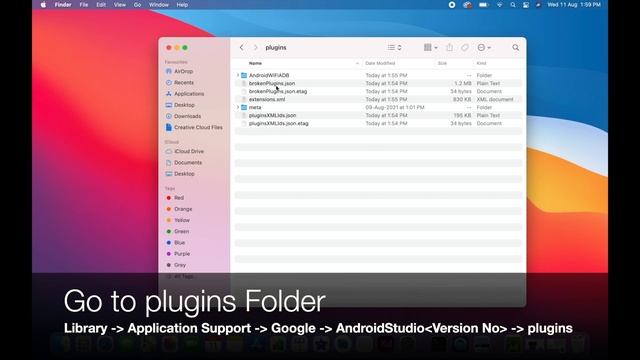Select pluginsXMLIds.json.etag file
Image resolution: width=640 pixels, height=360 pixels.
tap(279, 123)
